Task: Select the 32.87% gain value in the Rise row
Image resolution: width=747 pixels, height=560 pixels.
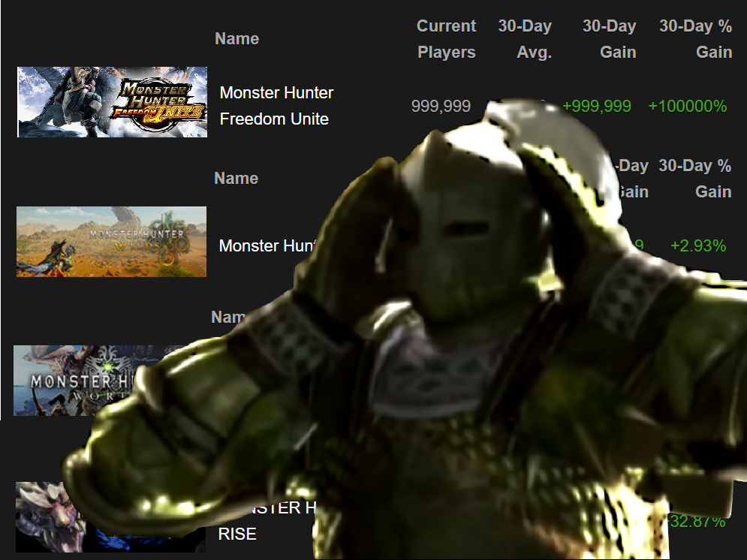Action: pyautogui.click(x=698, y=522)
